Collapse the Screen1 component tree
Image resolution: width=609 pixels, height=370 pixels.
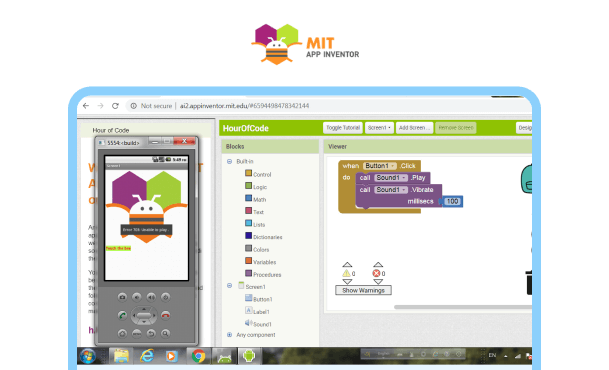(229, 286)
